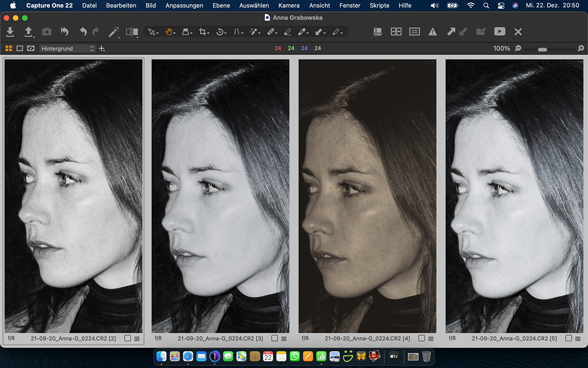
Task: Open the Ebene menu
Action: click(221, 5)
